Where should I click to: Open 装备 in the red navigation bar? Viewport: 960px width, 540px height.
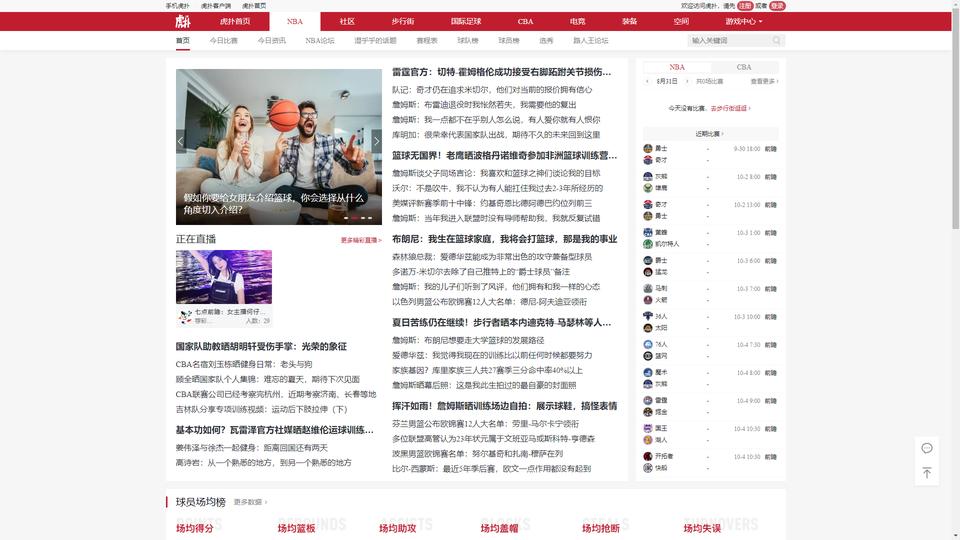629,21
